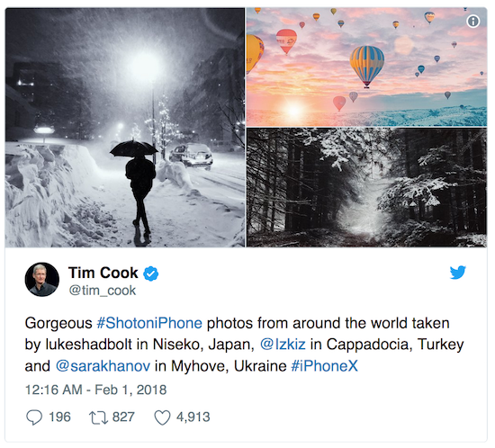Viewport: 495px width, 448px height.
Task: Open the #iPhoneX hashtag
Action: tap(324, 366)
